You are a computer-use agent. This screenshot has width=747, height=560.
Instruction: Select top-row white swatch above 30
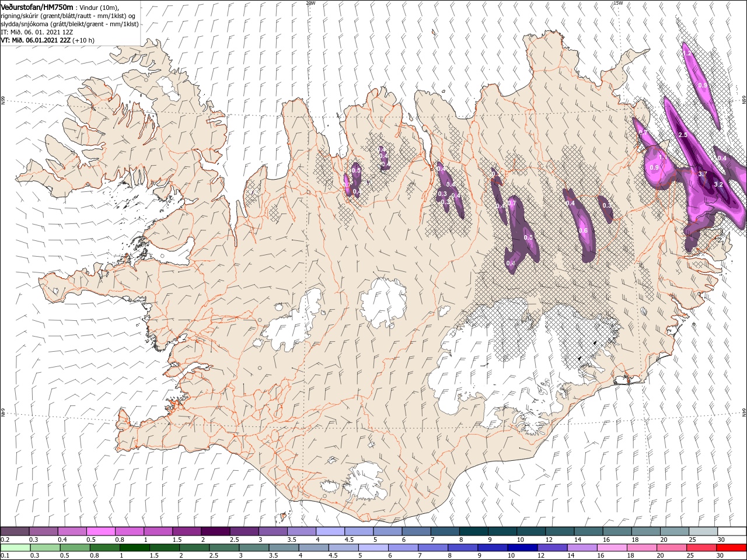pyautogui.click(x=732, y=531)
